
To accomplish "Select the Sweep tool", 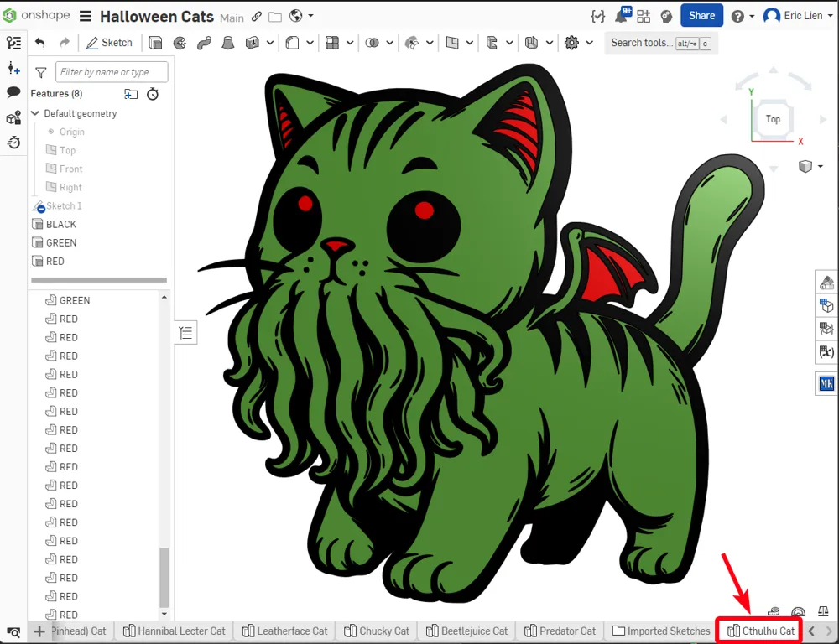I will tap(202, 43).
